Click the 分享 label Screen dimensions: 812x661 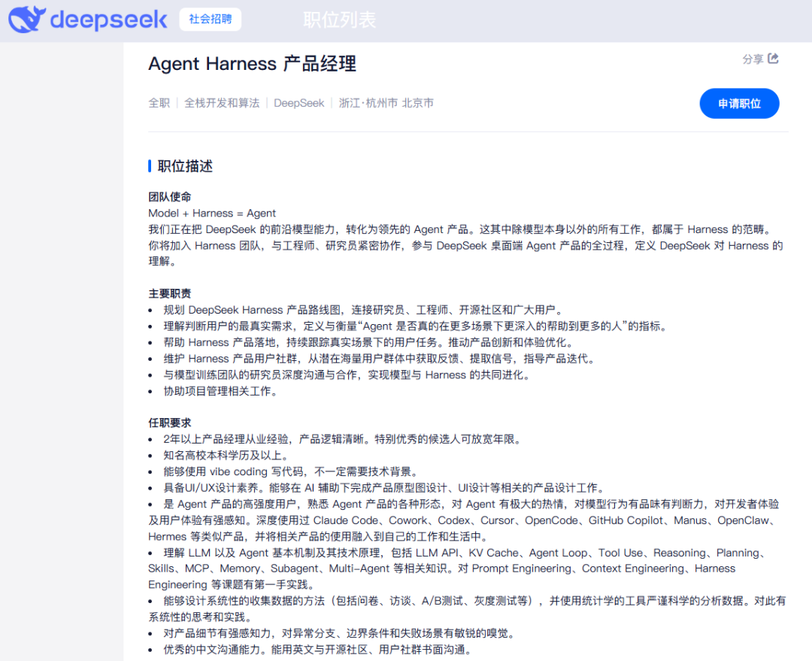pyautogui.click(x=753, y=59)
